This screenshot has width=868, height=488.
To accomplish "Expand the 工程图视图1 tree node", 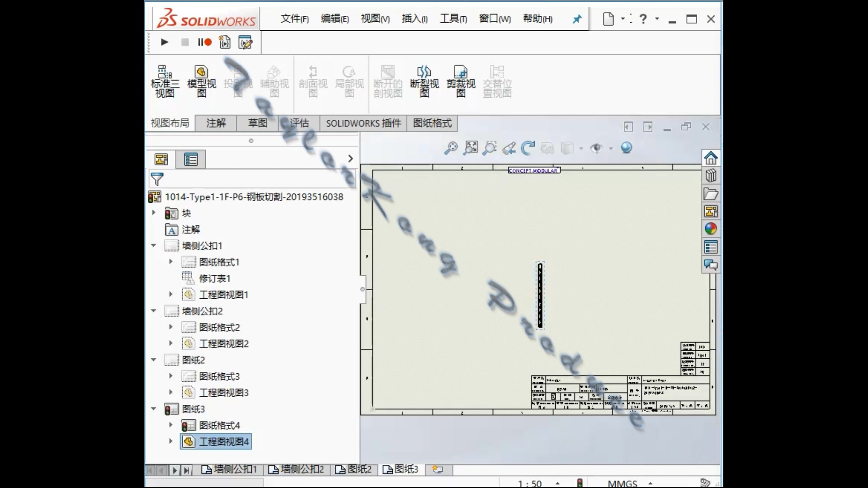I will (x=170, y=294).
